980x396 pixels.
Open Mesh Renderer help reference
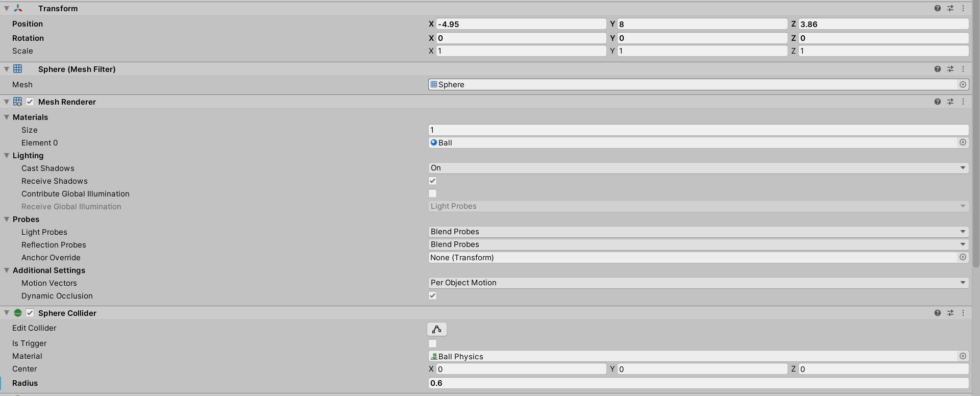tap(938, 102)
